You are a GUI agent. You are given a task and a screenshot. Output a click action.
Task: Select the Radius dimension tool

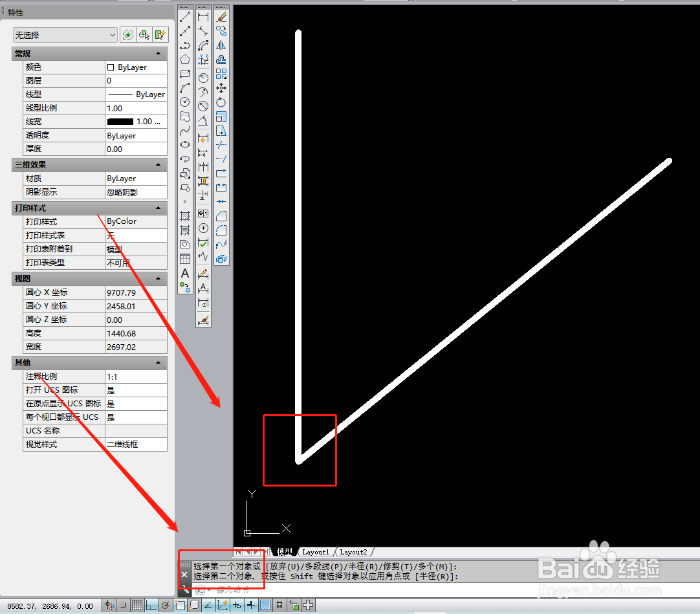[x=203, y=78]
